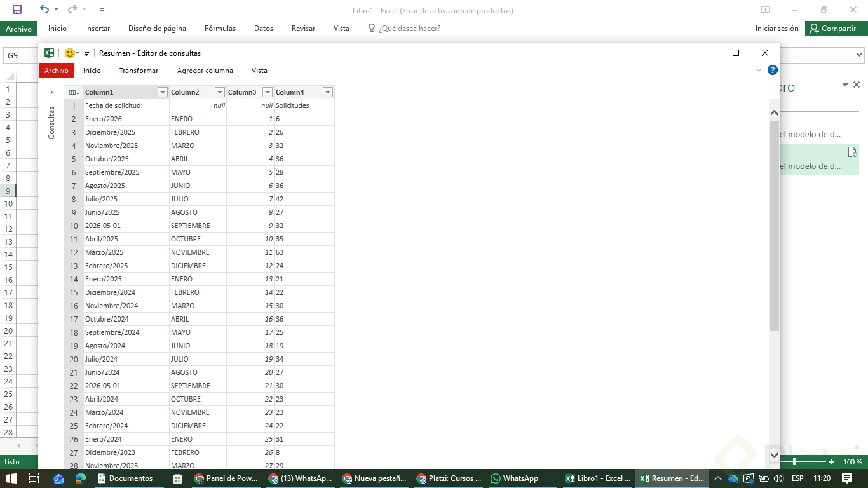Click the ESP input language indicator
Viewport: 868px width, 488px height.
(797, 478)
